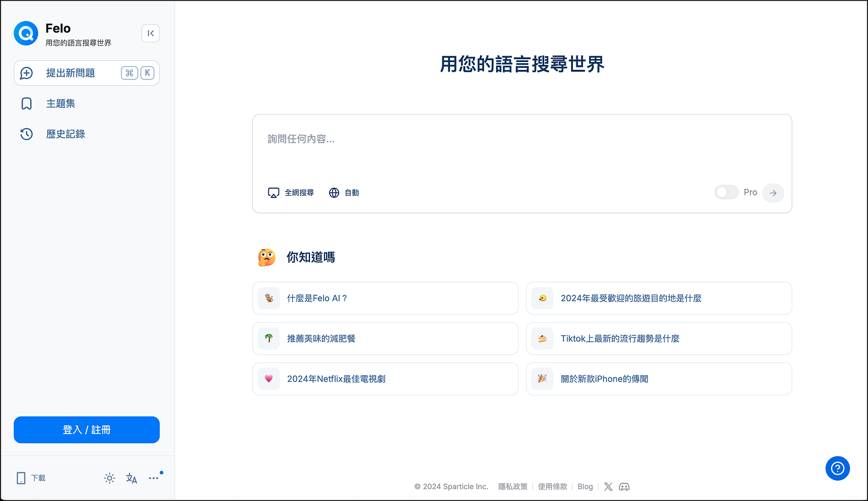Click the 你知道嗎 section title
The height and width of the screenshot is (501, 868).
(311, 257)
